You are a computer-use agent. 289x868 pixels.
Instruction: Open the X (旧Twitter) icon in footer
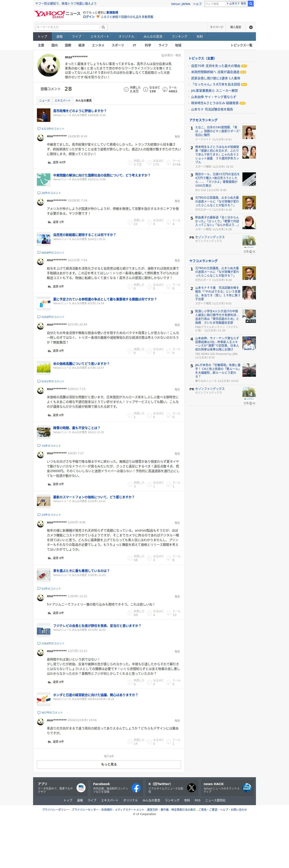click(192, 788)
